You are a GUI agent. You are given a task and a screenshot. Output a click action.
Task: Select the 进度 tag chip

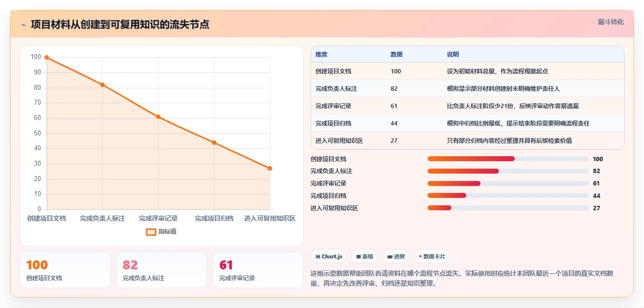[x=396, y=256]
